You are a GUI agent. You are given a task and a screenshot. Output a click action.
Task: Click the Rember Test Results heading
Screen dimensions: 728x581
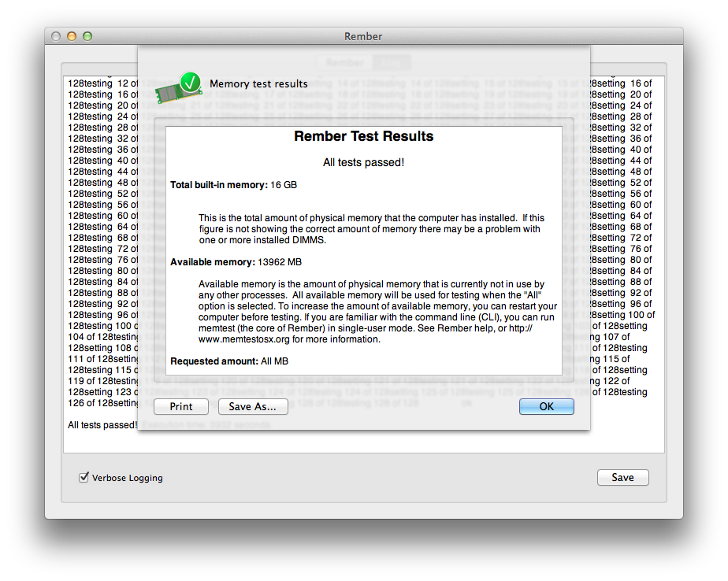(x=363, y=136)
